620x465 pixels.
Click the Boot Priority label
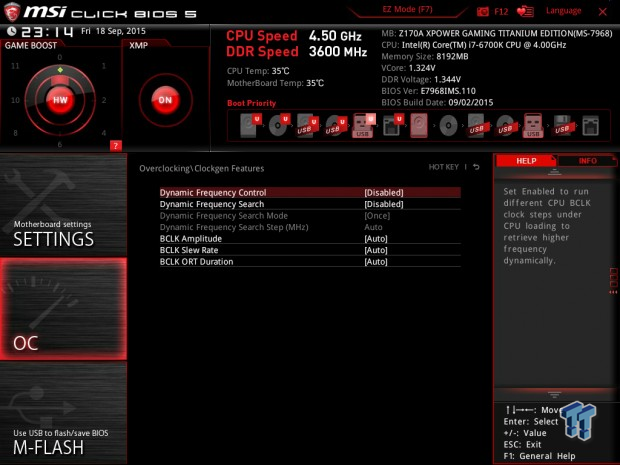(x=251, y=103)
